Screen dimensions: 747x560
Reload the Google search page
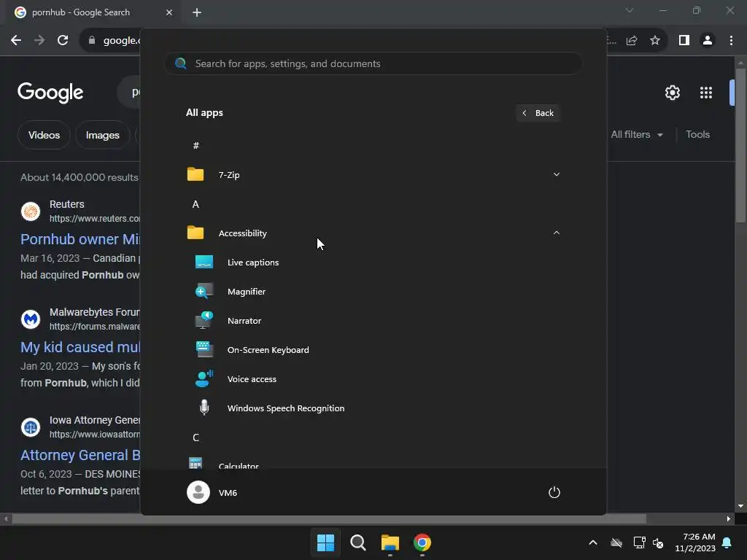coord(63,41)
